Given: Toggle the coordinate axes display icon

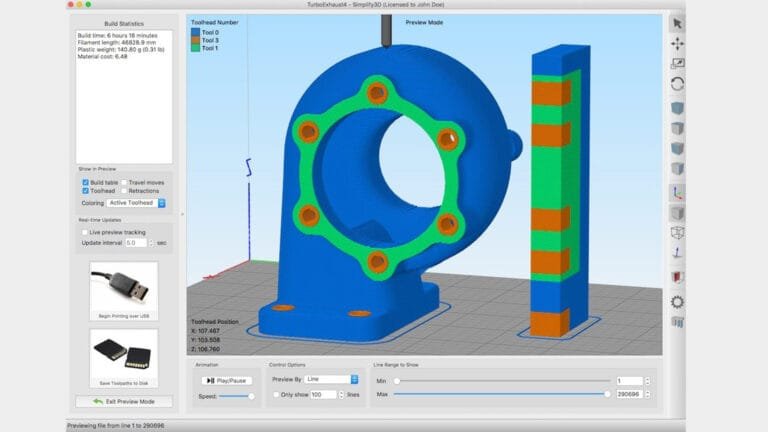Looking at the screenshot, I should point(677,193).
